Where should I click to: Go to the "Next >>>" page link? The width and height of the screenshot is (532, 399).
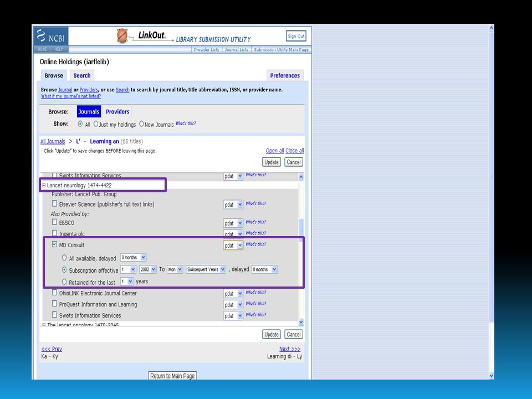tap(290, 349)
